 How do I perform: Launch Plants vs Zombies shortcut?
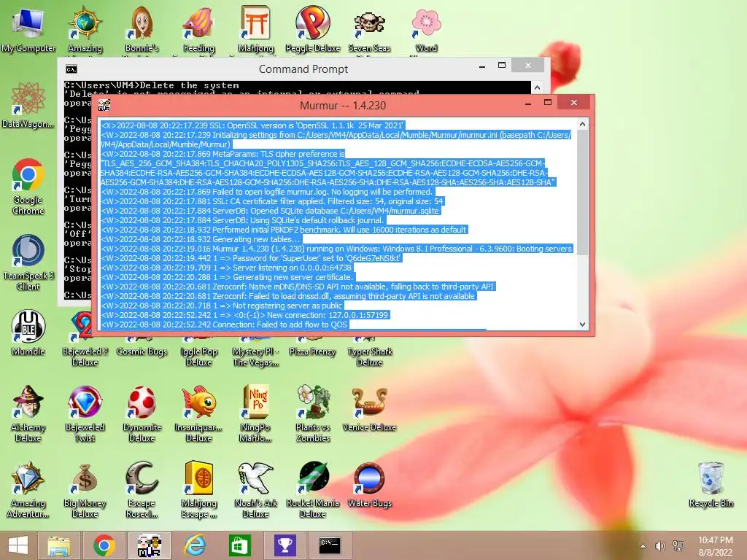click(x=312, y=413)
